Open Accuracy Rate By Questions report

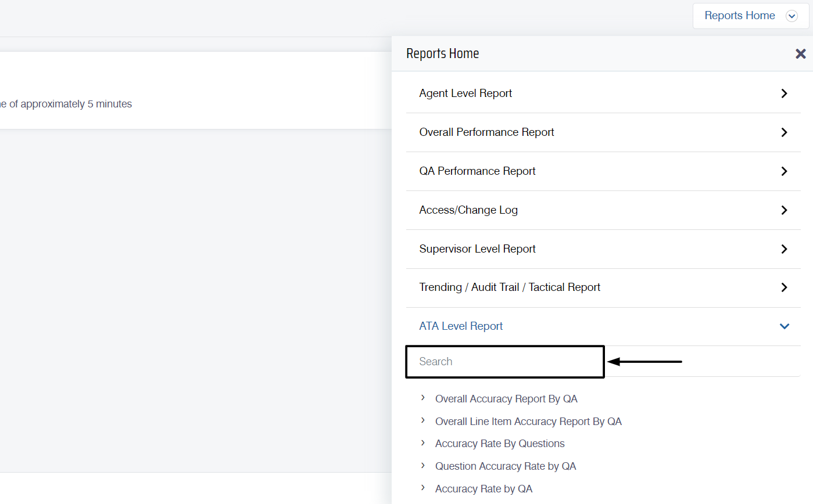pyautogui.click(x=500, y=444)
